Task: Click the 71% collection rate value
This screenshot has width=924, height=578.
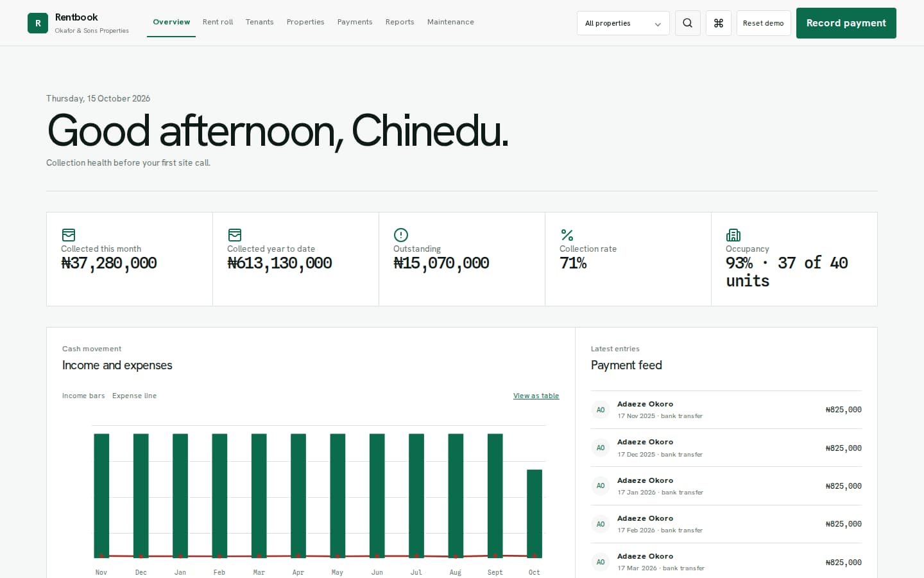Action: [573, 263]
